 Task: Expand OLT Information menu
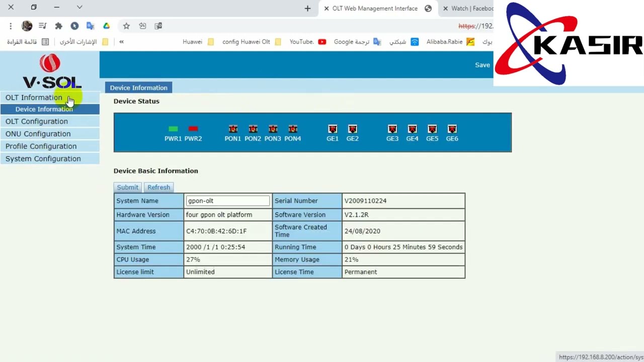50,98
